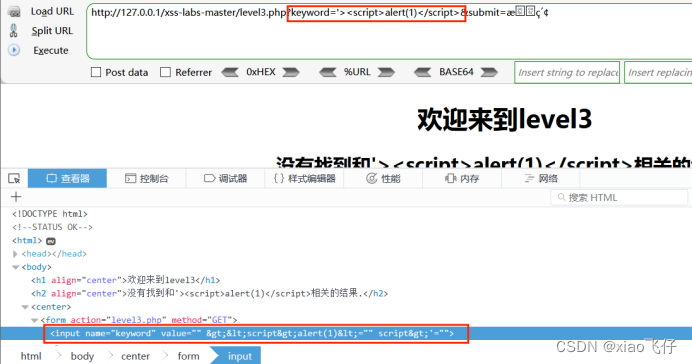Select the html tag row
Image resolution: width=692 pixels, height=364 pixels.
coord(27,240)
